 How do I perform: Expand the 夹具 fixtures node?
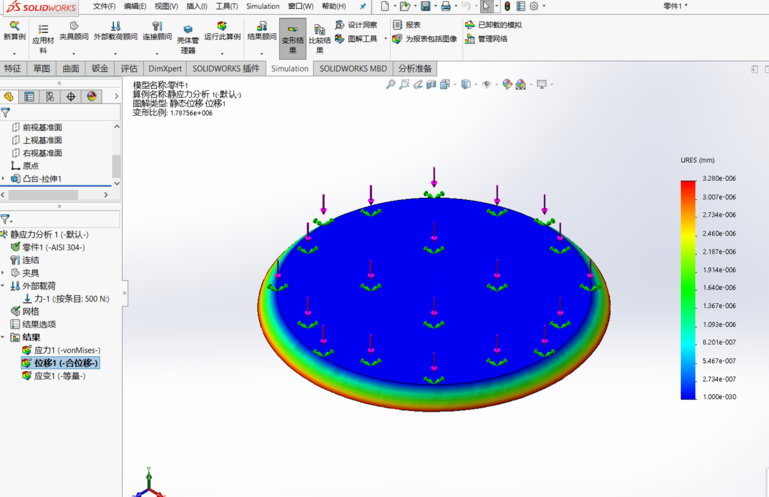(x=3, y=273)
